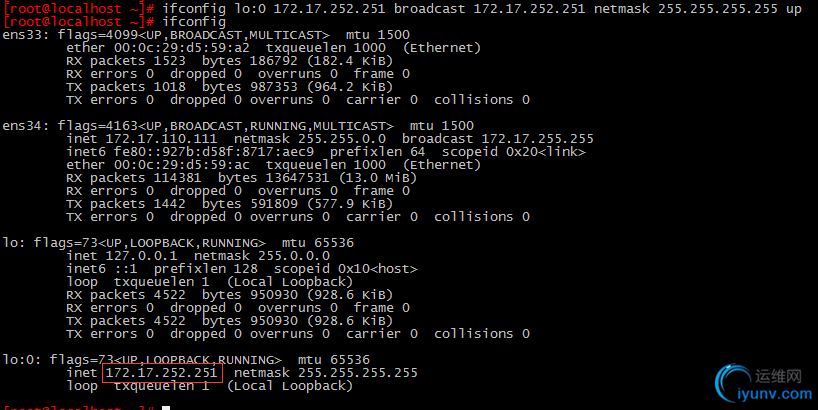Click netmask 255.255.255.255 in lo:0 output
The image size is (818, 410).
tap(326, 373)
